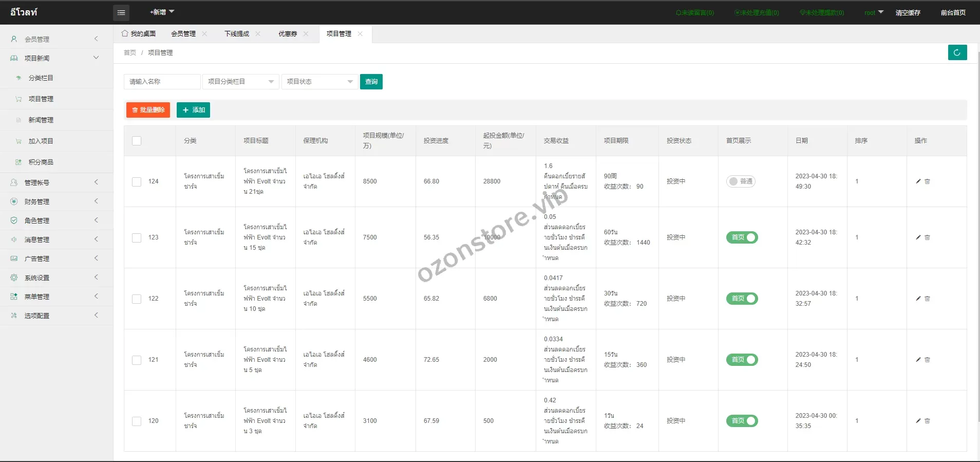The height and width of the screenshot is (462, 980).
Task: Disable the 首页 toggle for row 122
Action: pos(742,299)
